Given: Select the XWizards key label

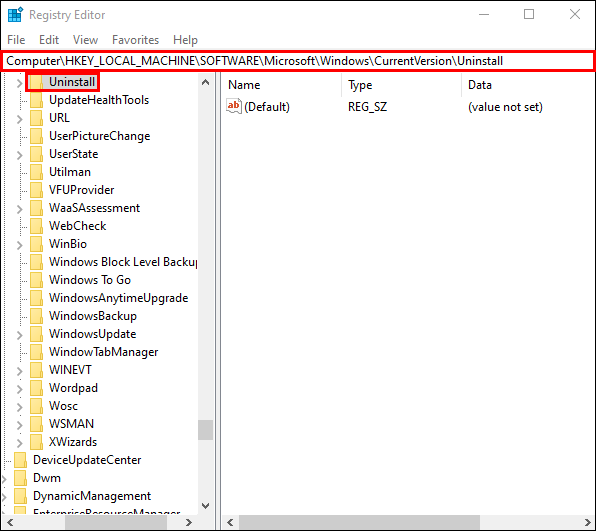Looking at the screenshot, I should [73, 442].
